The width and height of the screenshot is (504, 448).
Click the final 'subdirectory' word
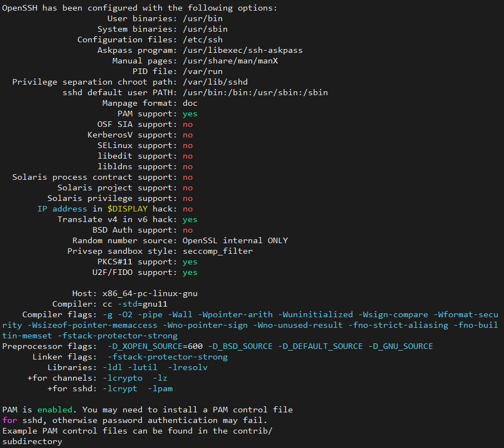(x=32, y=441)
